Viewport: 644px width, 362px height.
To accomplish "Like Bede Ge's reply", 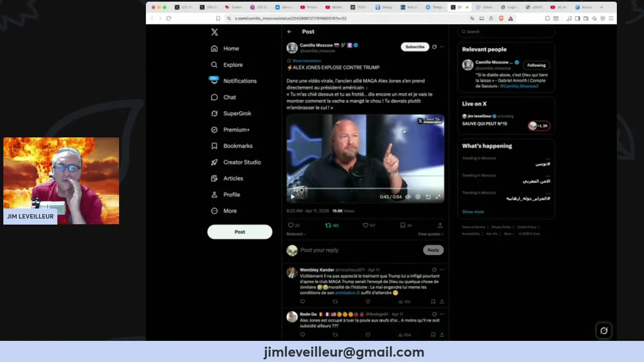I will [368, 335].
